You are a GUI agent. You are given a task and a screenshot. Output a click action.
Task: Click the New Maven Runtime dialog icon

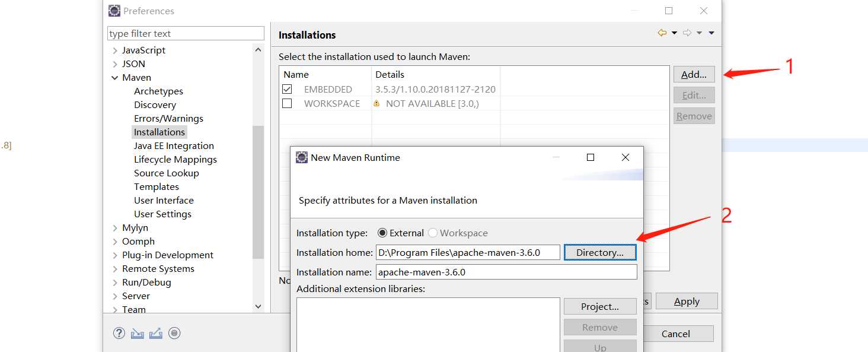pyautogui.click(x=302, y=157)
